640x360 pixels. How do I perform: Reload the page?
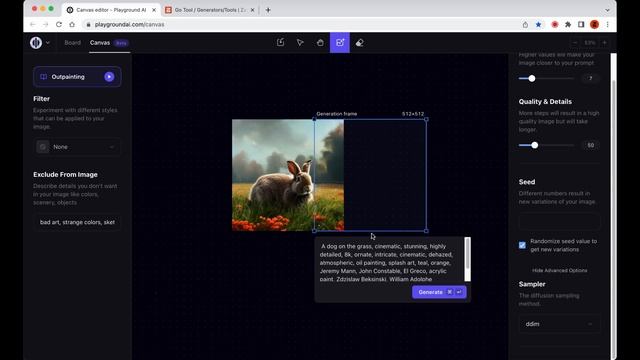pos(59,24)
